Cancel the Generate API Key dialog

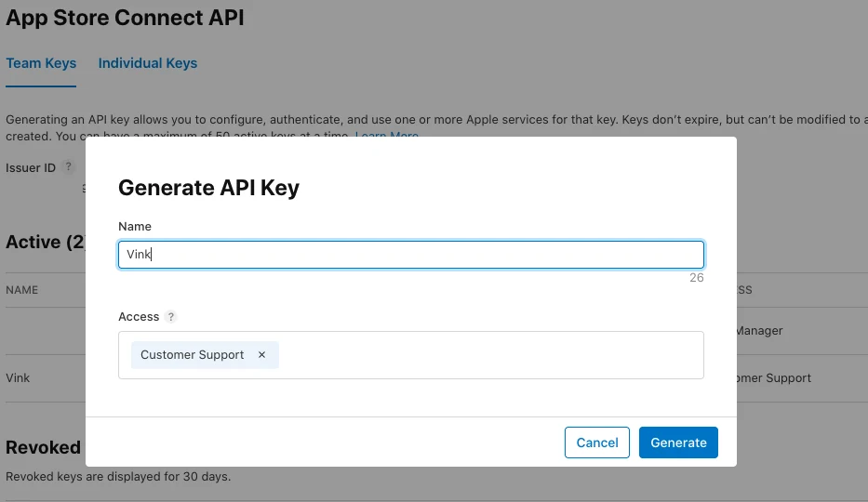click(x=596, y=443)
